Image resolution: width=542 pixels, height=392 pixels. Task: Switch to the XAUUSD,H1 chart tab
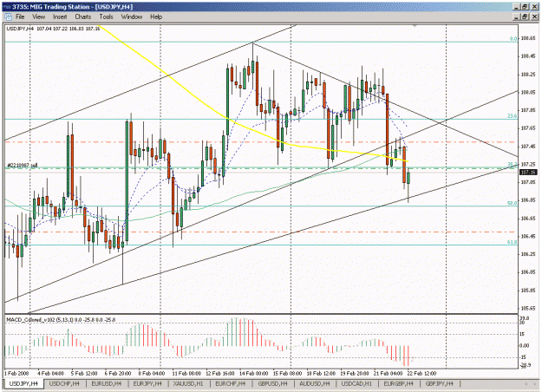(x=188, y=383)
